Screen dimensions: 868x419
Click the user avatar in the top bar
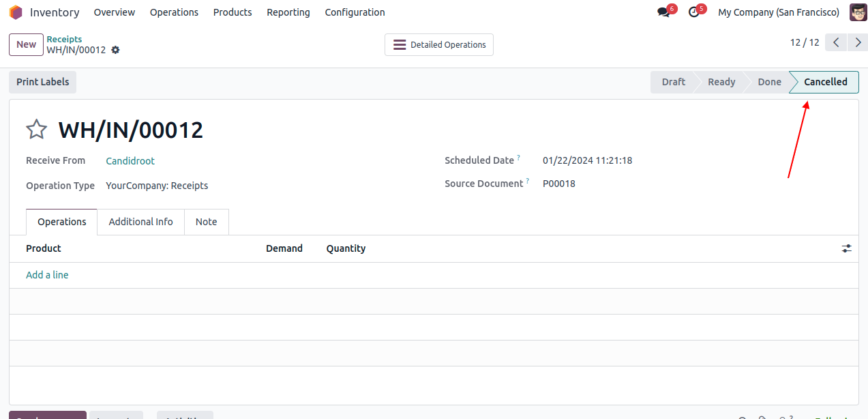(858, 12)
